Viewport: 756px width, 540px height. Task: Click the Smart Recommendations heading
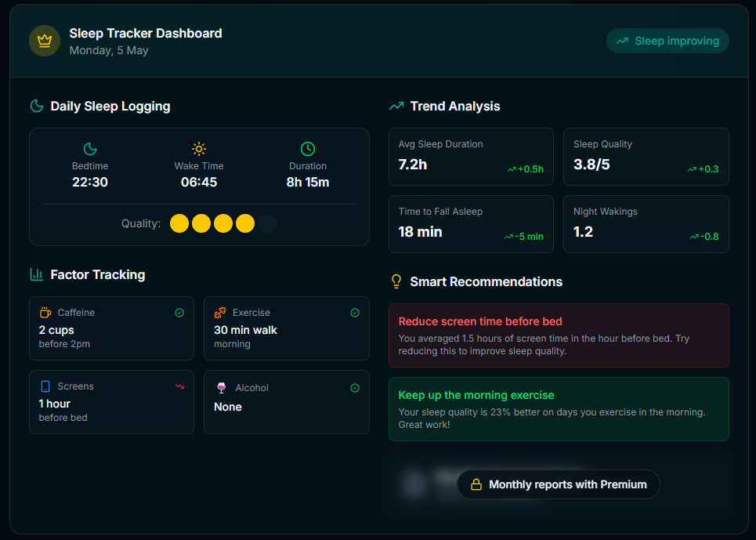point(486,281)
